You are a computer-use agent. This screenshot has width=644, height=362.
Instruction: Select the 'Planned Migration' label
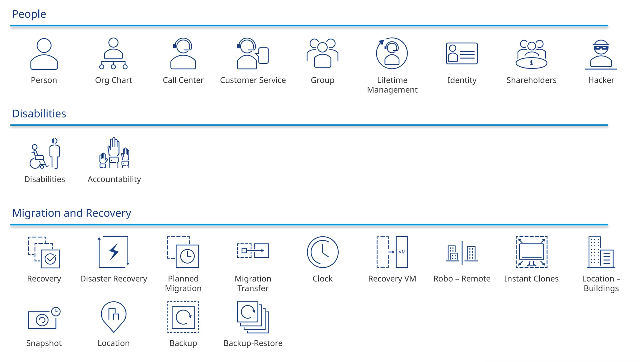[183, 283]
